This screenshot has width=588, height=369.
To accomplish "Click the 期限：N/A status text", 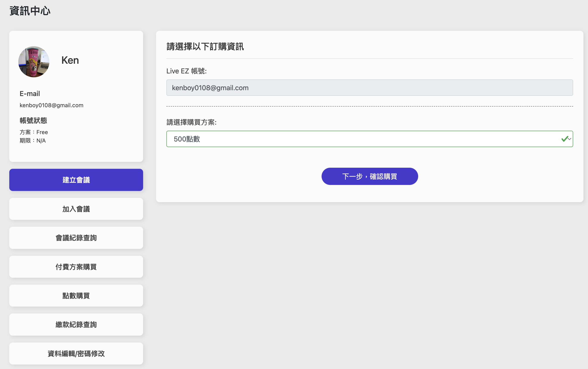I will (33, 141).
